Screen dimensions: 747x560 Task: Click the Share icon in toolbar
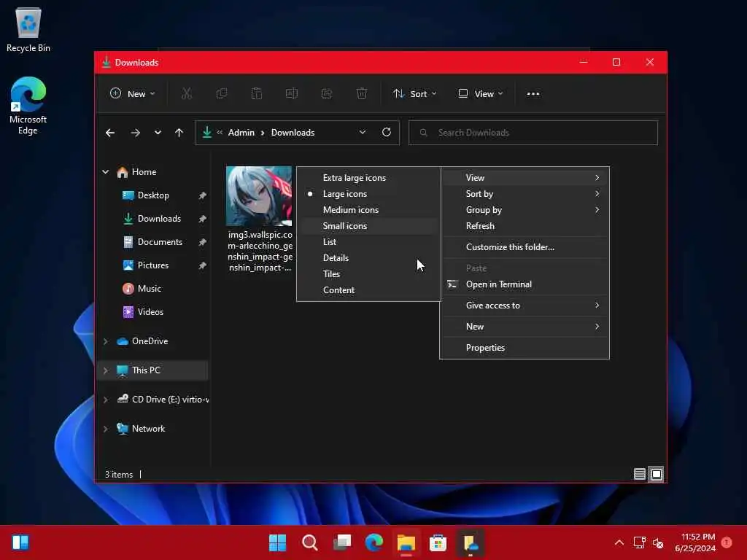coord(327,94)
